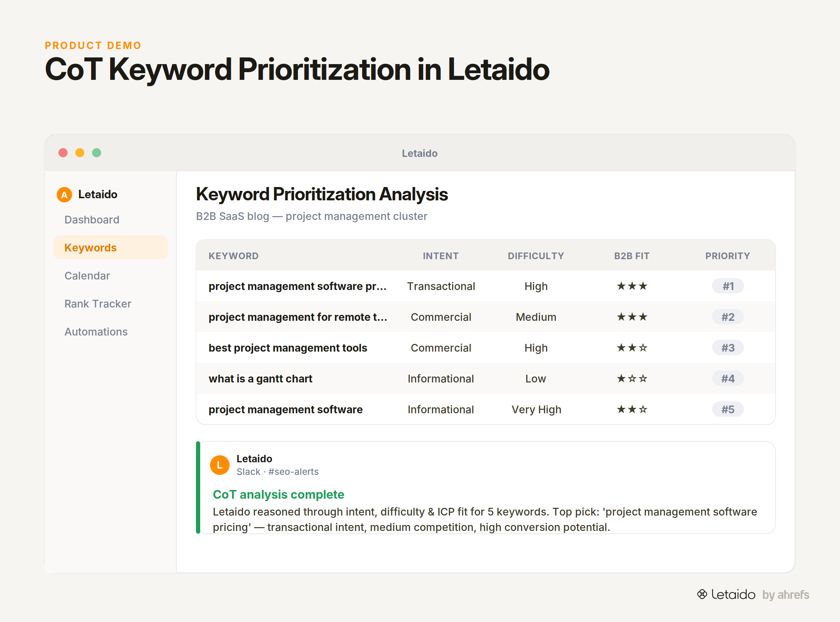Select the 'what is a gantt chart' keyword
840x622 pixels.
tap(260, 379)
